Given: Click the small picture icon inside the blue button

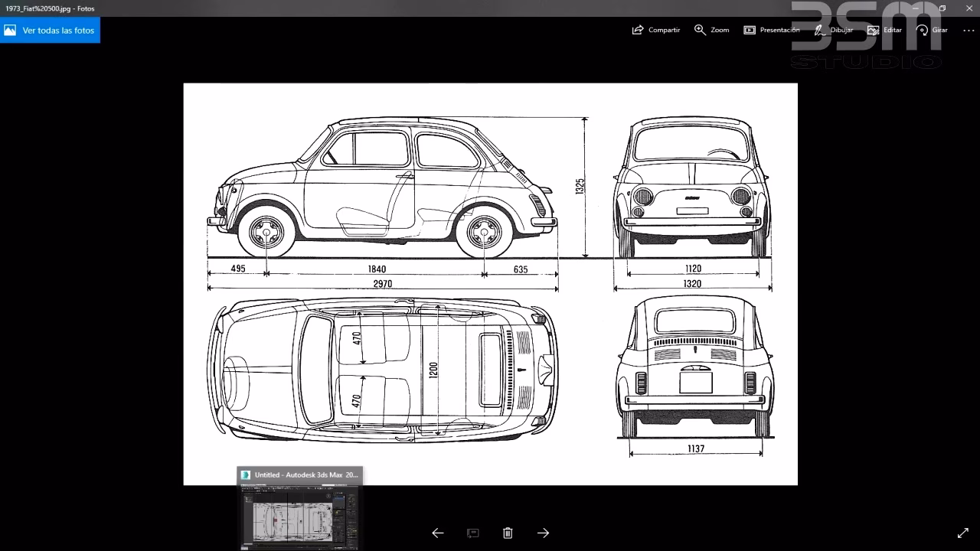Looking at the screenshot, I should pyautogui.click(x=10, y=30).
